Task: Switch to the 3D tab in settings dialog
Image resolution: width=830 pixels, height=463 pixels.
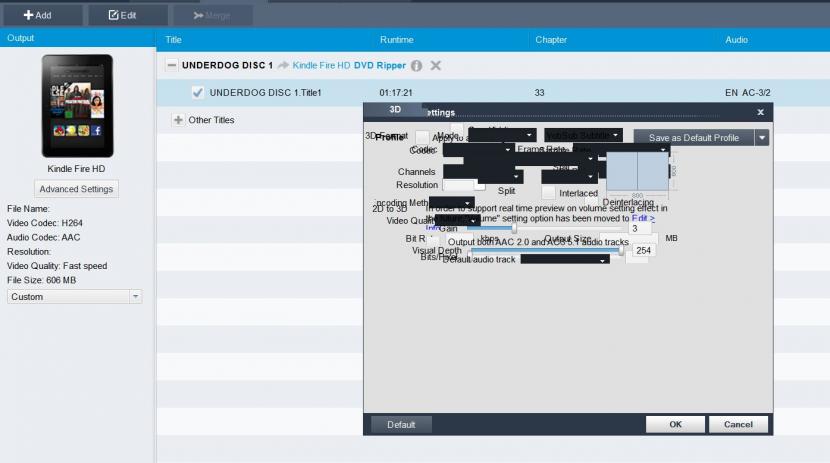Action: pyautogui.click(x=395, y=110)
